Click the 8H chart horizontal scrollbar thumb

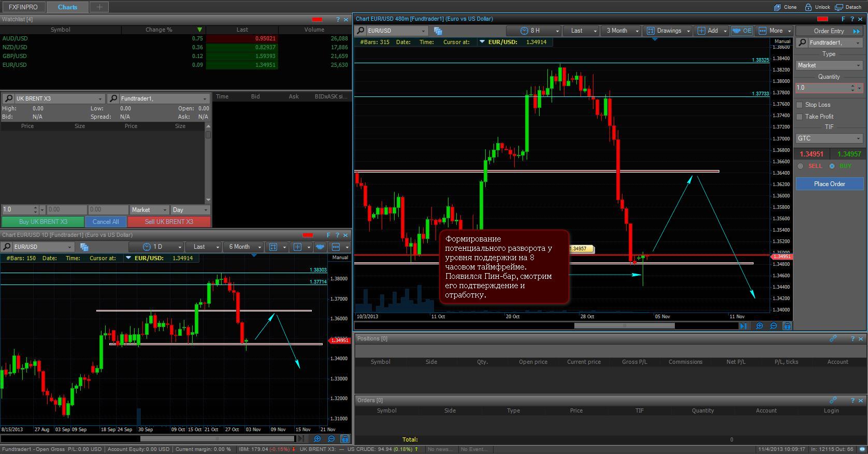point(624,326)
